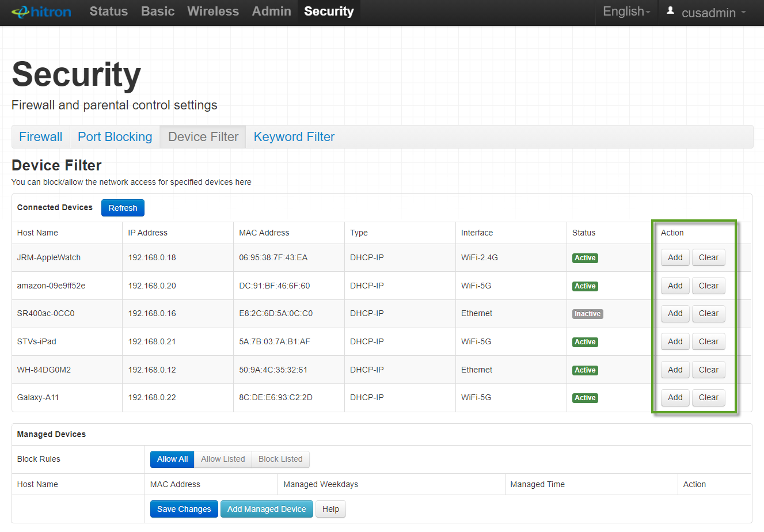Add SR400ac-0CC0 to managed devices
Image resolution: width=764 pixels, height=532 pixels.
[x=675, y=313]
